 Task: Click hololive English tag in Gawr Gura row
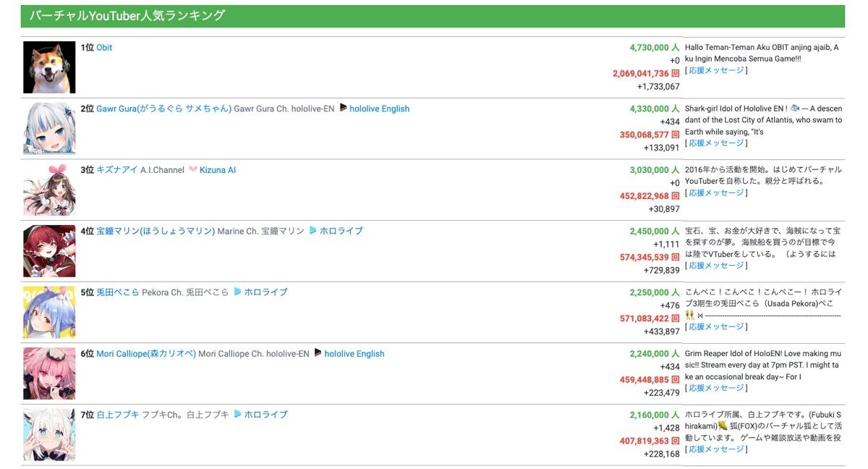[379, 109]
